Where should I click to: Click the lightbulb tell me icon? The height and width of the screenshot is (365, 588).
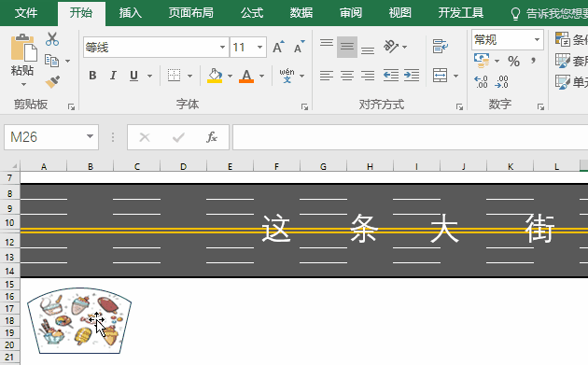[x=515, y=14]
